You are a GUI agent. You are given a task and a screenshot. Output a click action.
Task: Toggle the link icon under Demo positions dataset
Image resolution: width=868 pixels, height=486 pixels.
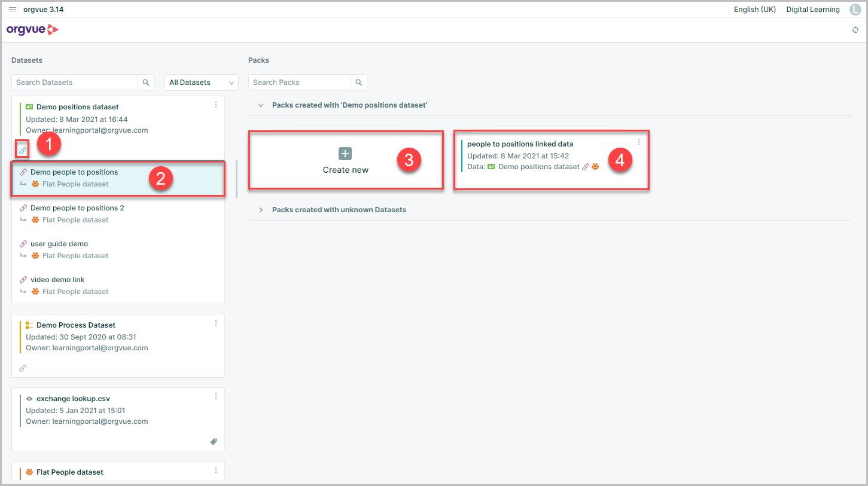click(x=22, y=150)
